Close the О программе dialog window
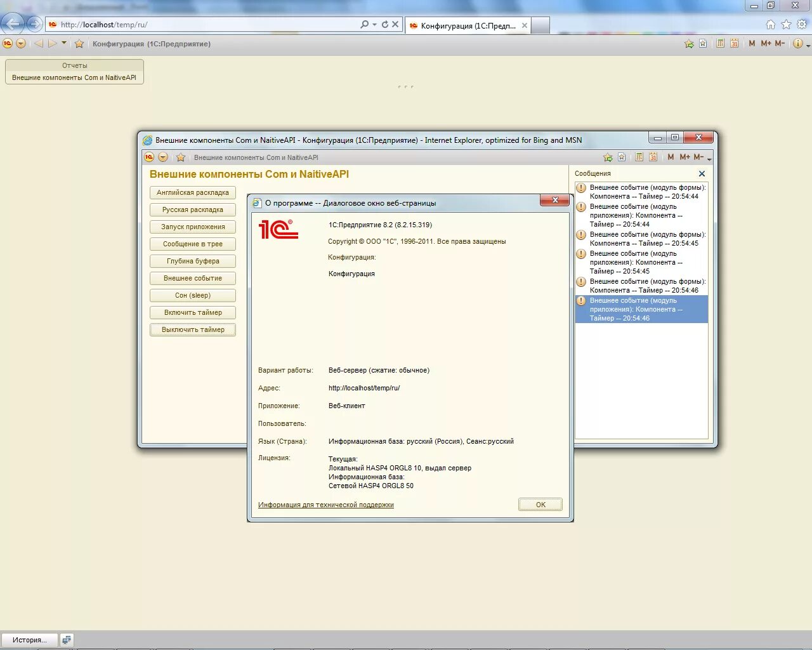The image size is (812, 650). coord(555,200)
